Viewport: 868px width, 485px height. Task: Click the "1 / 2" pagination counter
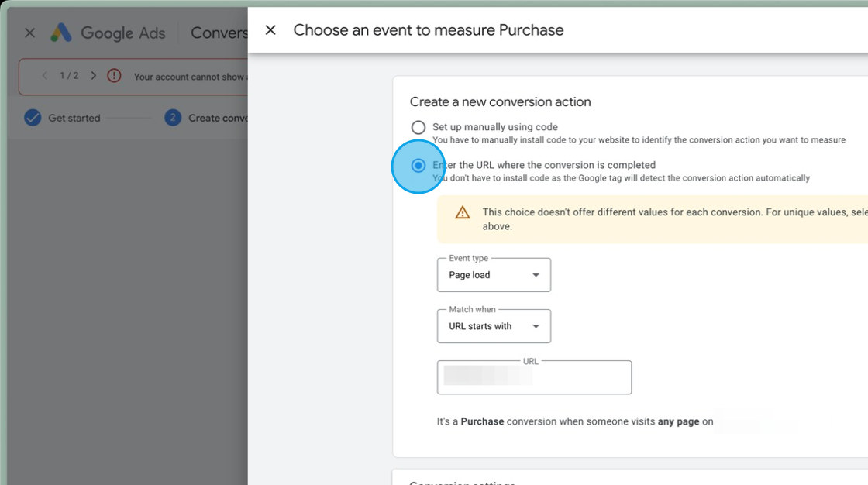coord(68,76)
